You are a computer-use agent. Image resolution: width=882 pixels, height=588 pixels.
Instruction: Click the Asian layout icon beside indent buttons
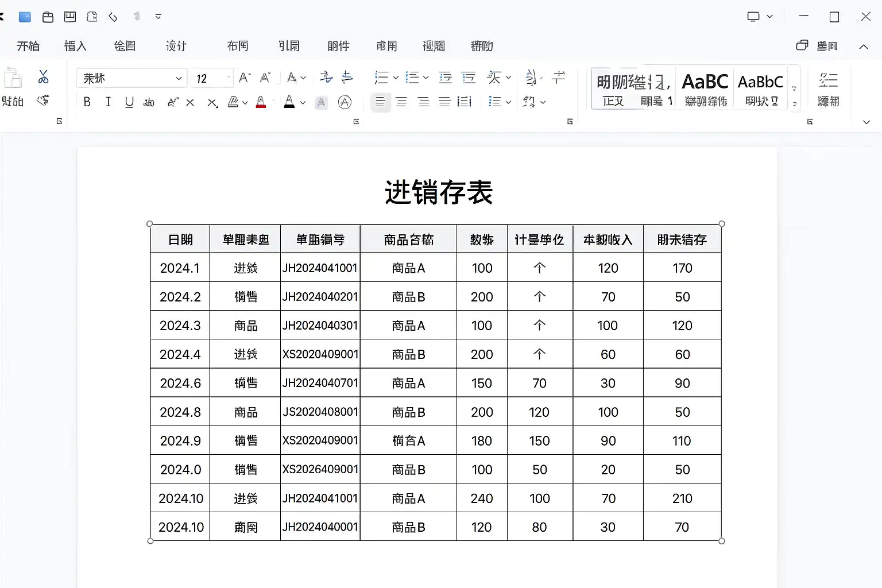[x=494, y=78]
